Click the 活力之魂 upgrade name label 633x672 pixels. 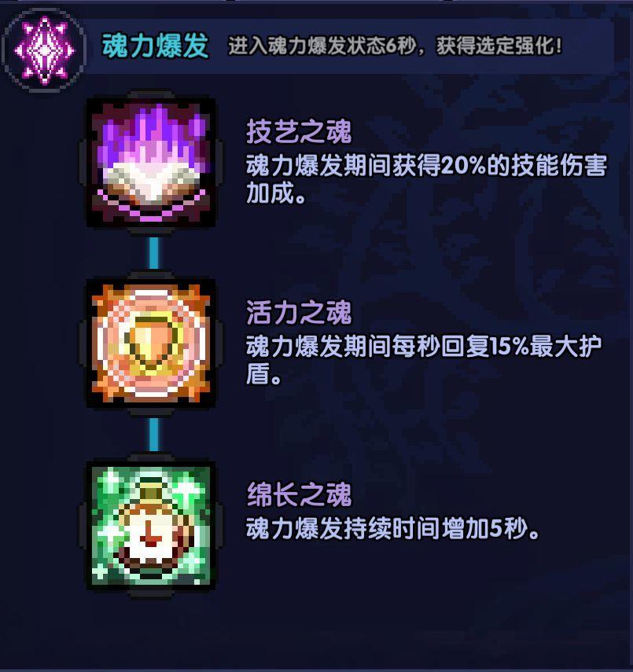click(299, 313)
